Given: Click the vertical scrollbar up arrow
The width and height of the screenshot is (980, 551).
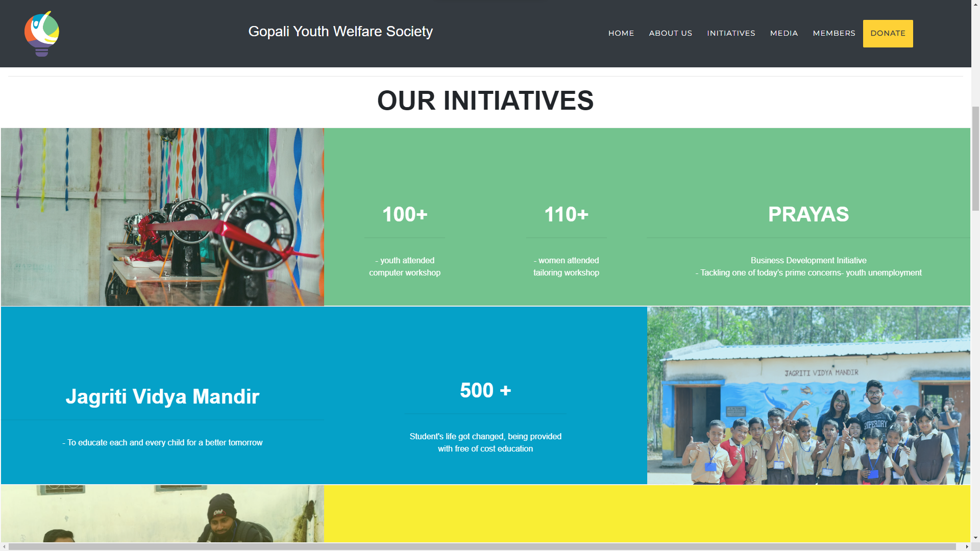Looking at the screenshot, I should (975, 4).
